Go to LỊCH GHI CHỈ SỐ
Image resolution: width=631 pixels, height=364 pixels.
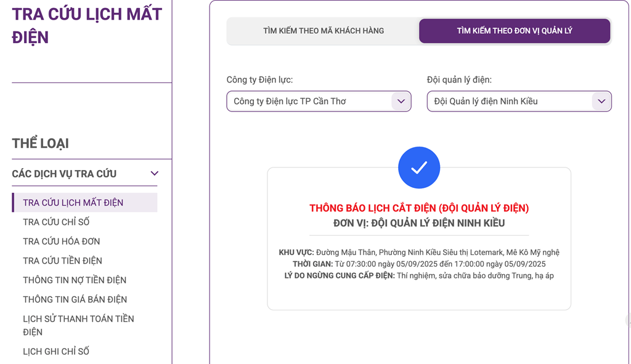[56, 351]
